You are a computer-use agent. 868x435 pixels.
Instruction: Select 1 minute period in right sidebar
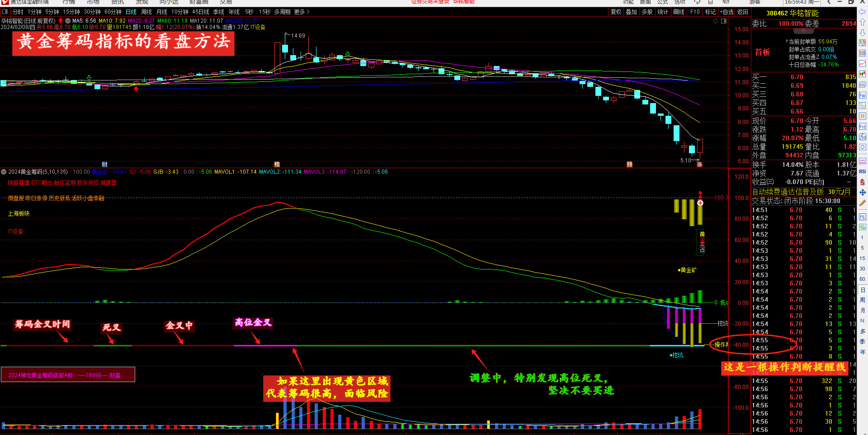tap(862, 237)
